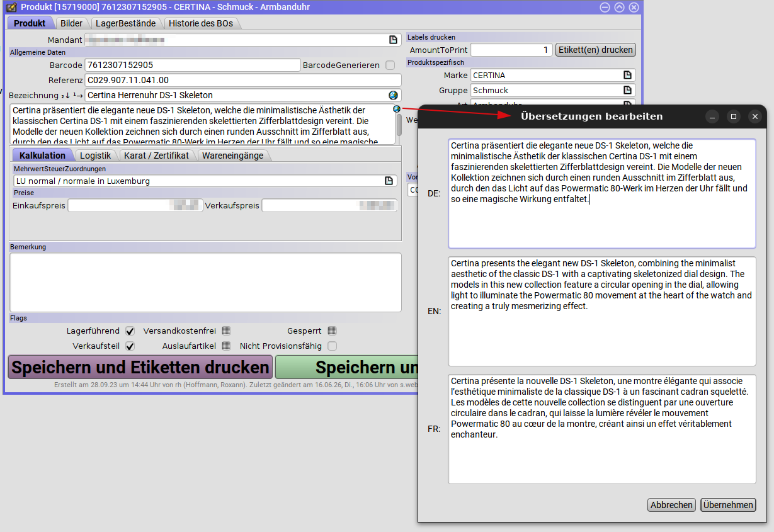Open the Gruppe Schmuck lookup icon
The height and width of the screenshot is (532, 774).
(627, 90)
